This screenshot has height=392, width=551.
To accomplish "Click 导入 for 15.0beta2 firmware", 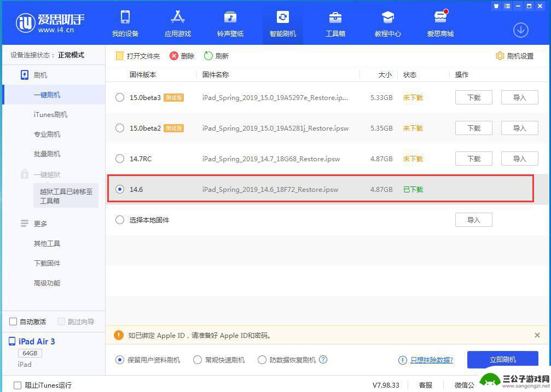I will coord(519,128).
